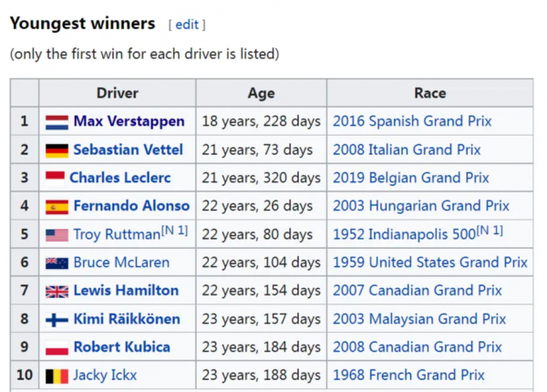Click the Finnish flag beside Kimi Räikkönen
This screenshot has height=392, width=547.
(57, 319)
